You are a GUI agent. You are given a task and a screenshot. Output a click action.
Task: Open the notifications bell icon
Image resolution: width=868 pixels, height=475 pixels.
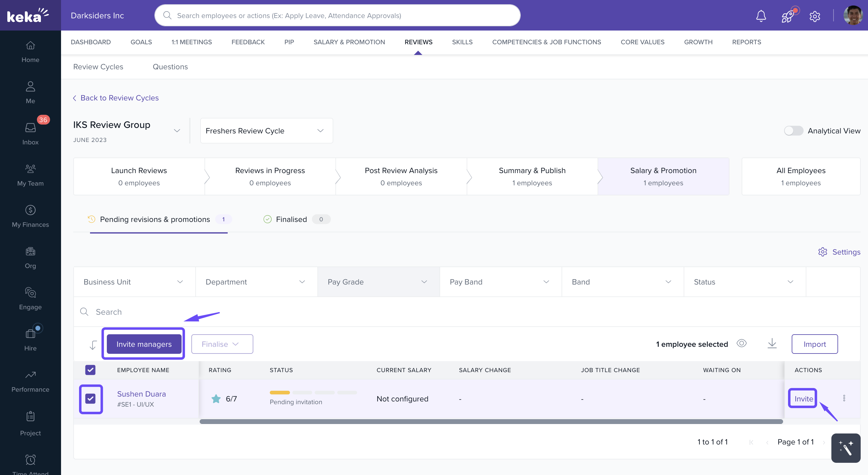tap(761, 16)
